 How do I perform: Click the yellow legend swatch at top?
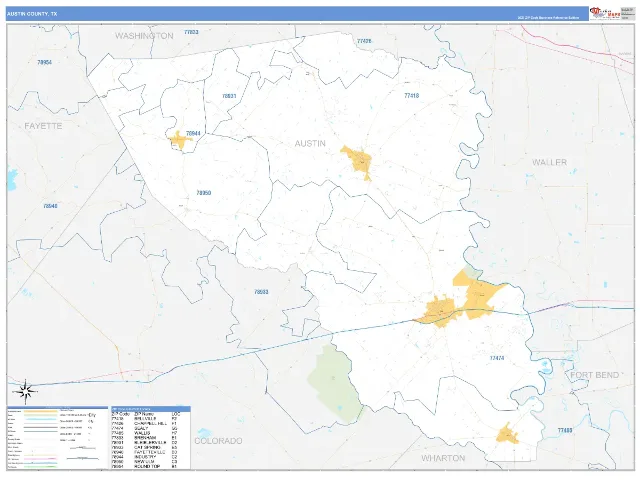tap(41, 411)
